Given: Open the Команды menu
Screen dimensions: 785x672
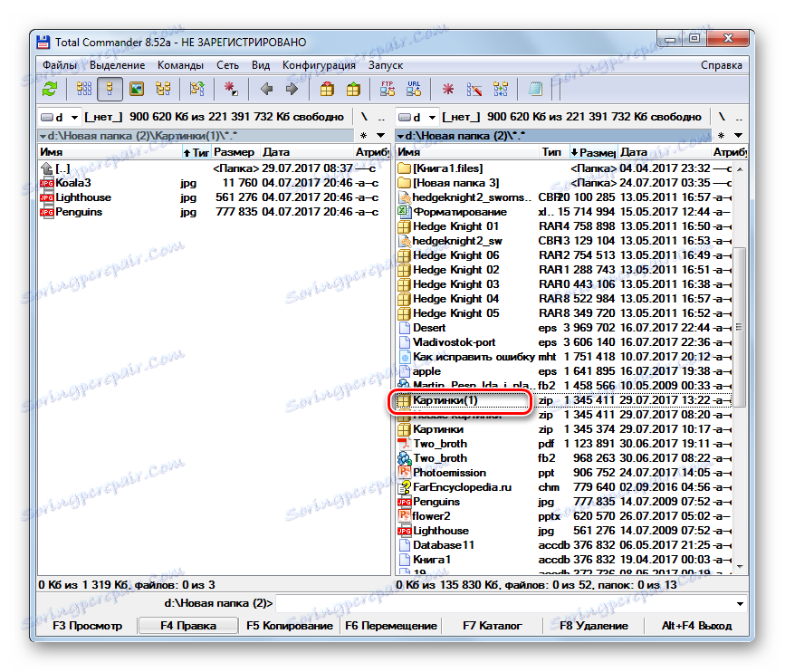Looking at the screenshot, I should point(180,65).
